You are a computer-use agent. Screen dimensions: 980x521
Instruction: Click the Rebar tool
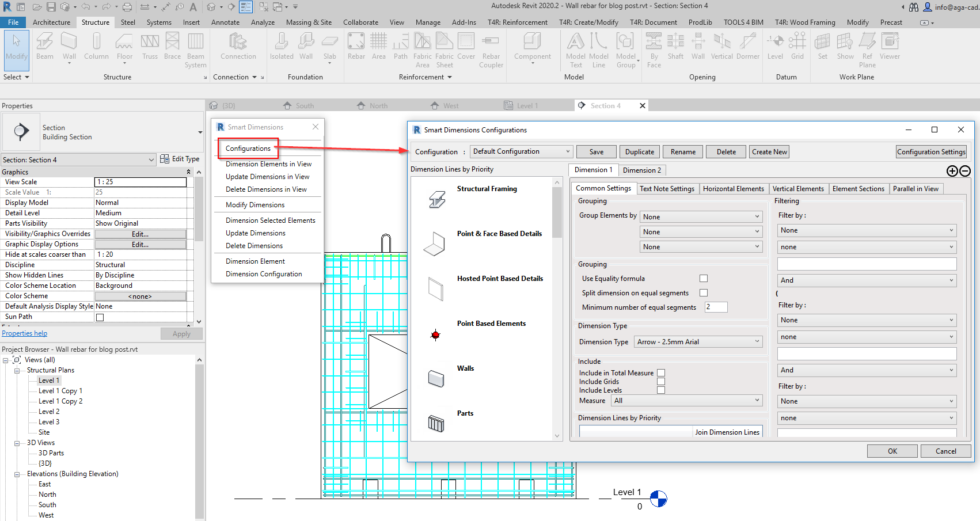click(356, 46)
